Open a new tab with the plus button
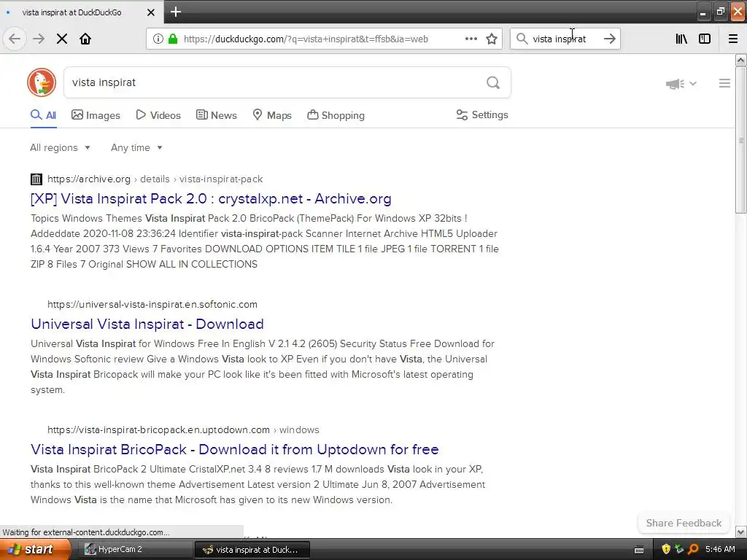Viewport: 747px width, 560px height. pos(176,12)
